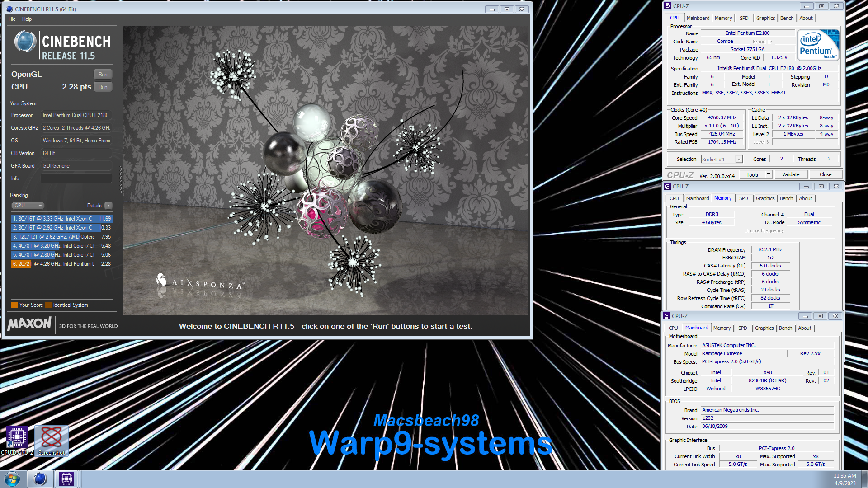This screenshot has width=868, height=488.
Task: Click the Close button in CPU-Z
Action: [826, 175]
